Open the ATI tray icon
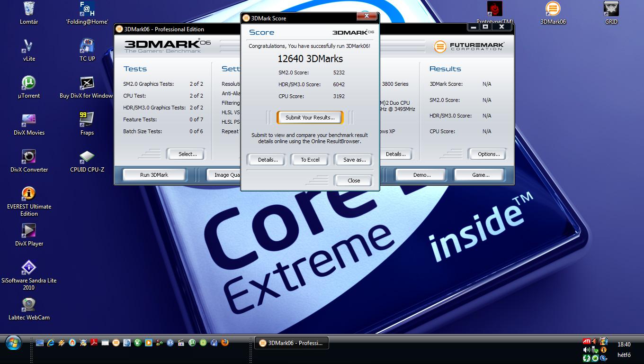 (x=587, y=341)
